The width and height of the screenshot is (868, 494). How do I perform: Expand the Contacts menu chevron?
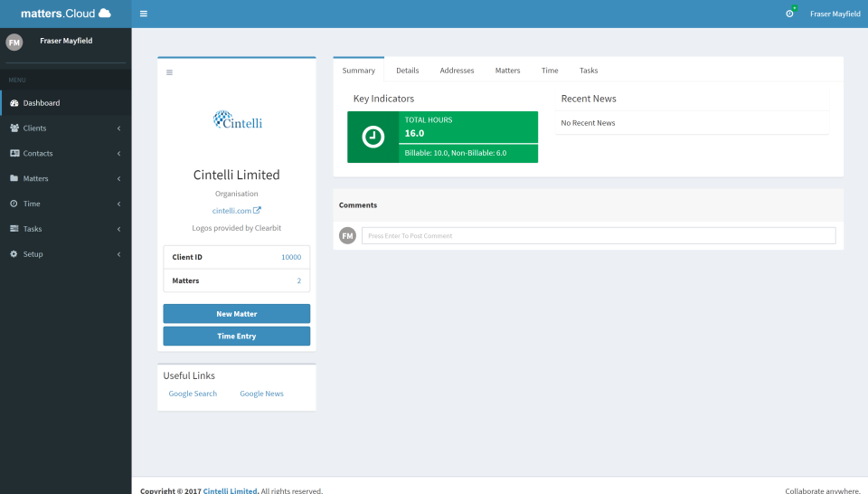click(x=119, y=154)
